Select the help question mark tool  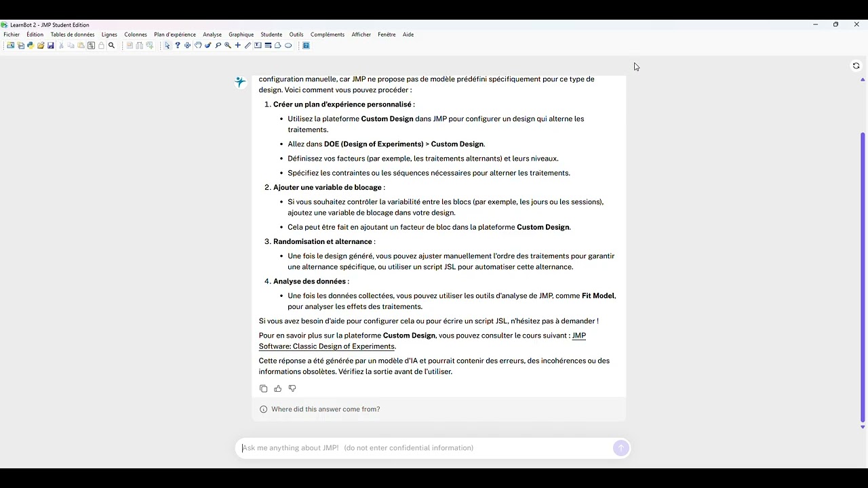(x=178, y=45)
